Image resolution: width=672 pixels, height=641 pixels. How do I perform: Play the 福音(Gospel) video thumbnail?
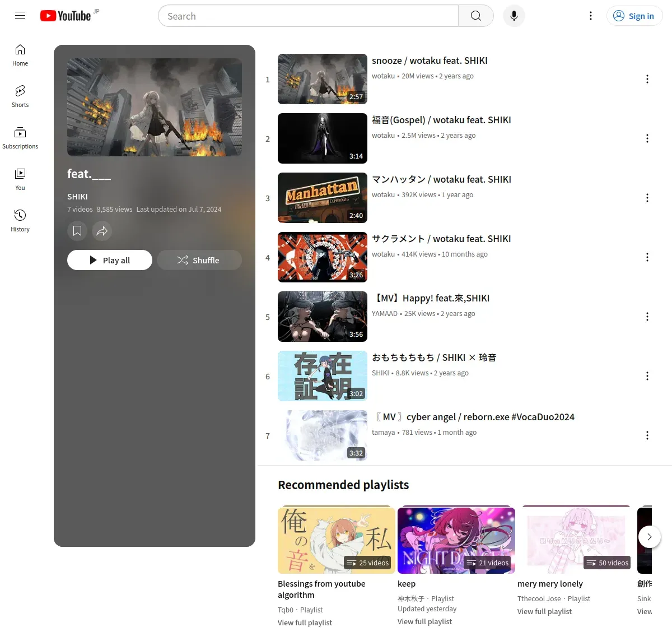323,138
